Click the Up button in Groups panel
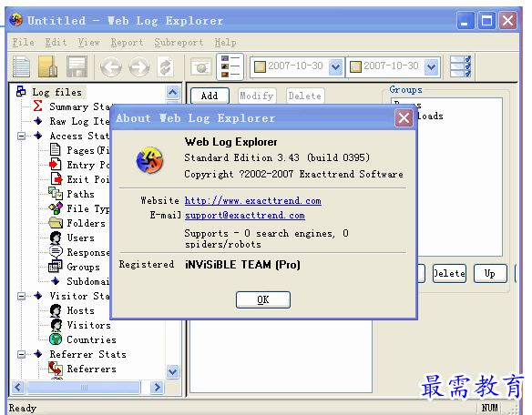 click(490, 273)
